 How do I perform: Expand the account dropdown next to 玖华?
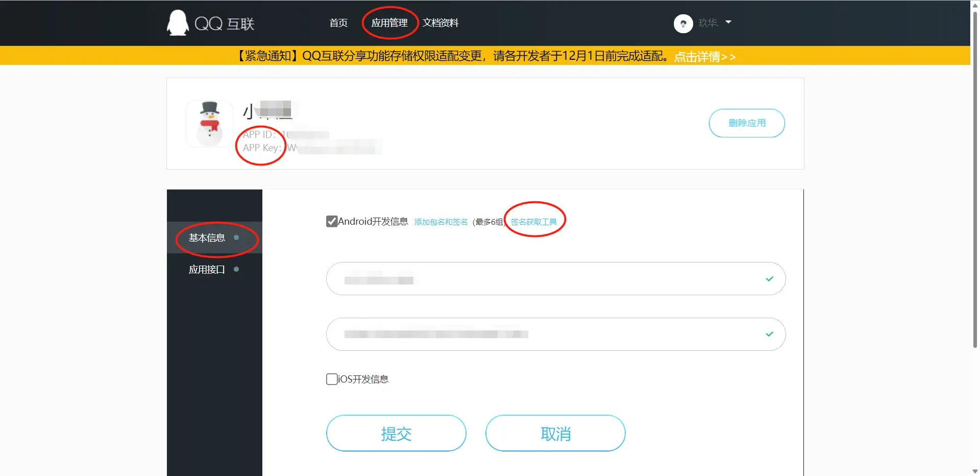(729, 23)
